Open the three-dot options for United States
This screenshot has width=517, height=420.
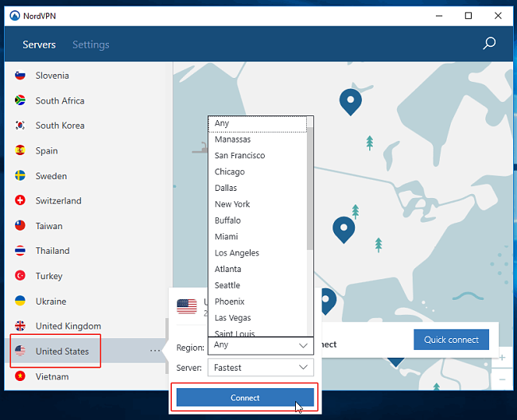[155, 351]
